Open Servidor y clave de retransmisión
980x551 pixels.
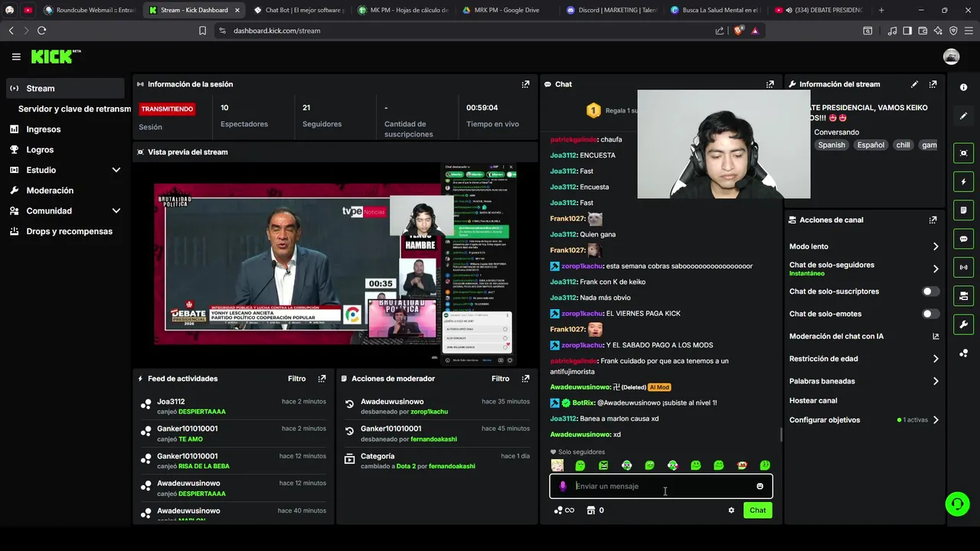74,109
